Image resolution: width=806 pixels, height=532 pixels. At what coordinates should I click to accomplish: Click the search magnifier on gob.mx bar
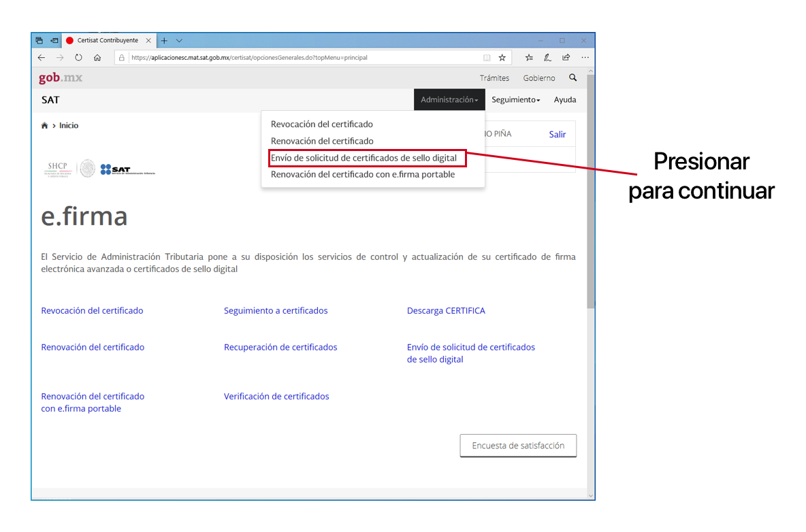pos(573,78)
